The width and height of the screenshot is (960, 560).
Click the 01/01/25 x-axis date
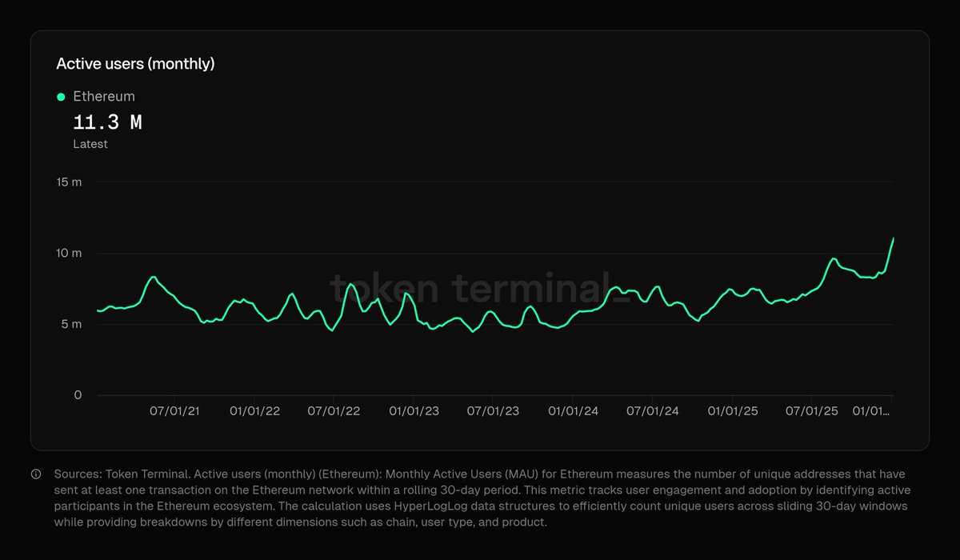coord(732,411)
